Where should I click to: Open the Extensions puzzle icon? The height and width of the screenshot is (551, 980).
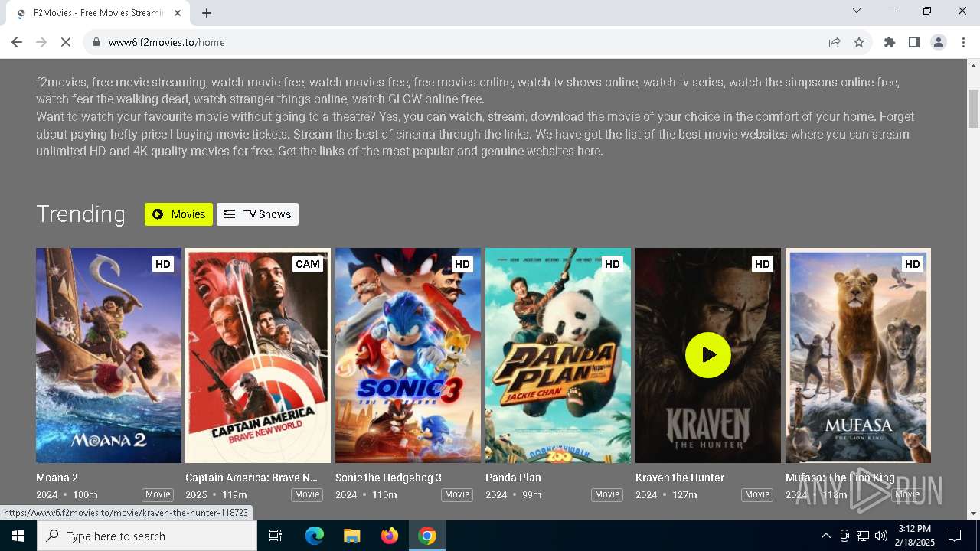click(x=890, y=42)
